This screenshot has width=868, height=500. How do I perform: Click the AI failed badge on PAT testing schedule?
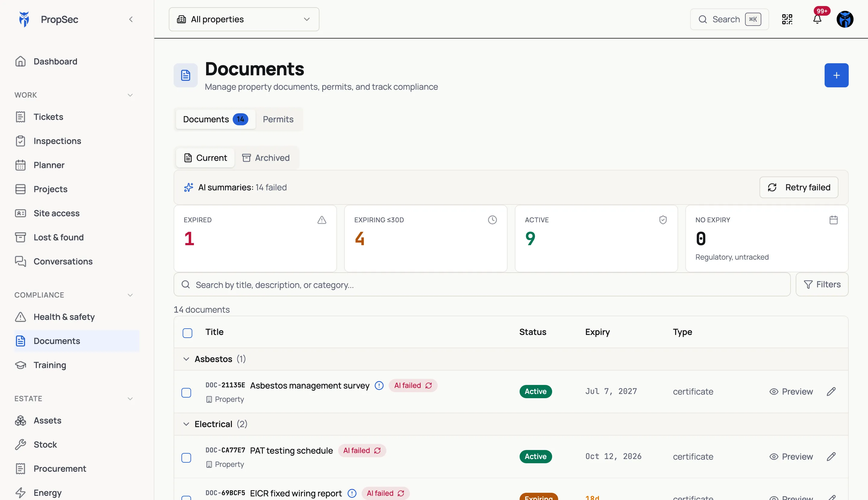pyautogui.click(x=362, y=451)
